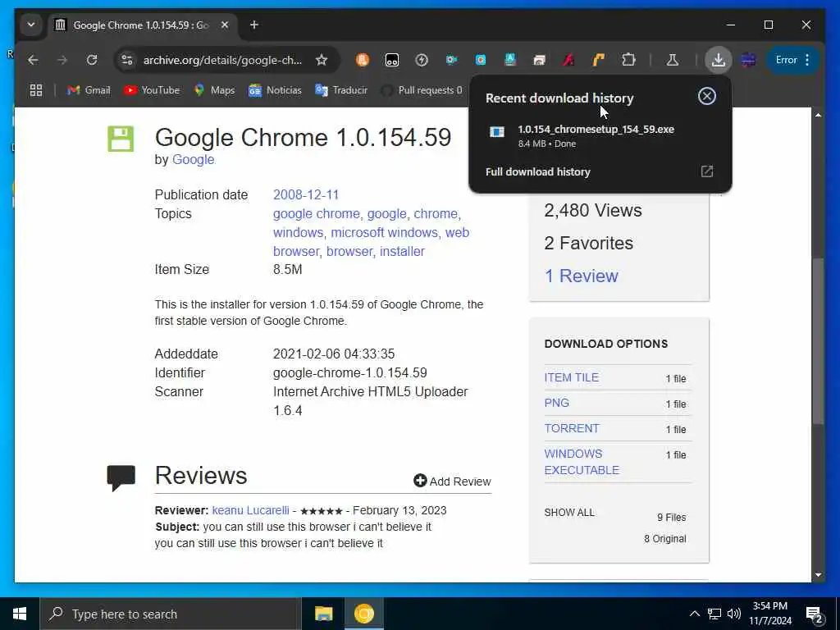Click the letter A translate extension icon
This screenshot has width=840, height=630.
pyautogui.click(x=510, y=60)
